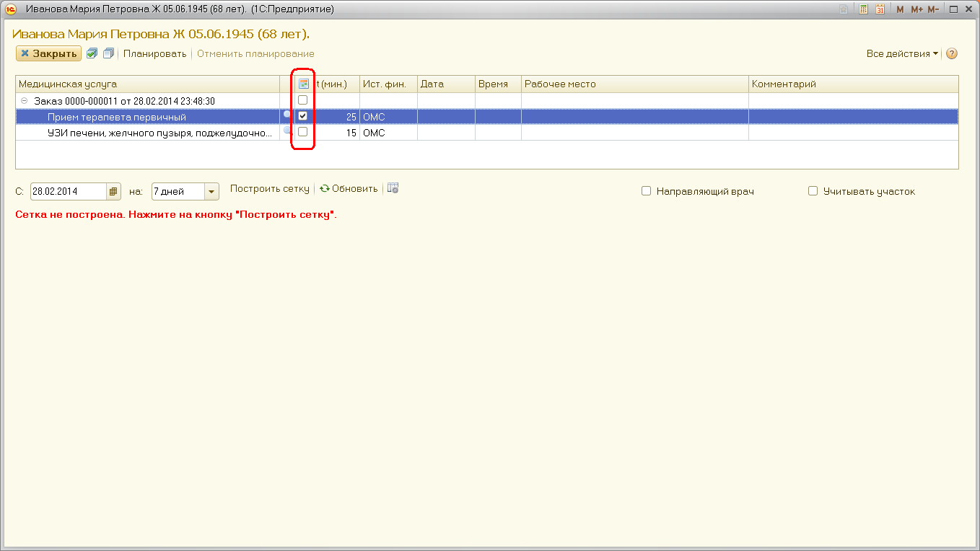Click the Заказ 0000-000011 от 28.02.2014 text
Screen dimensions: 980x551
pos(125,101)
